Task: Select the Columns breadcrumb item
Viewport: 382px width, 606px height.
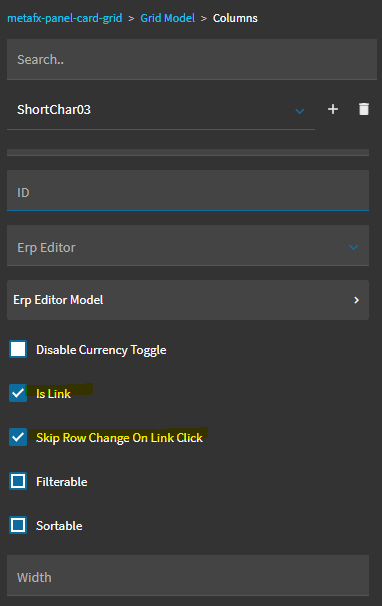Action: point(235,18)
